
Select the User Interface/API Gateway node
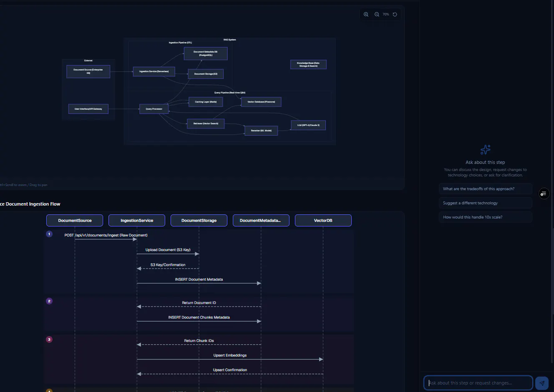88,109
